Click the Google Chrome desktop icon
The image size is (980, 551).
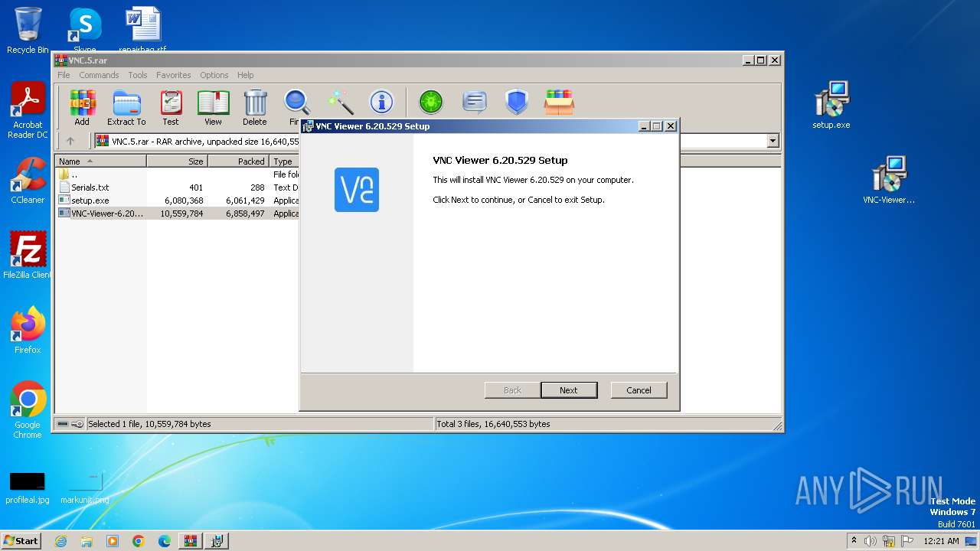[28, 410]
